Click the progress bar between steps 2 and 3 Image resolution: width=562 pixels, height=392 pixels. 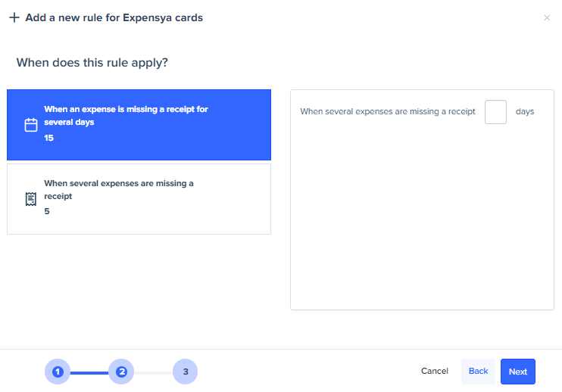click(153, 372)
